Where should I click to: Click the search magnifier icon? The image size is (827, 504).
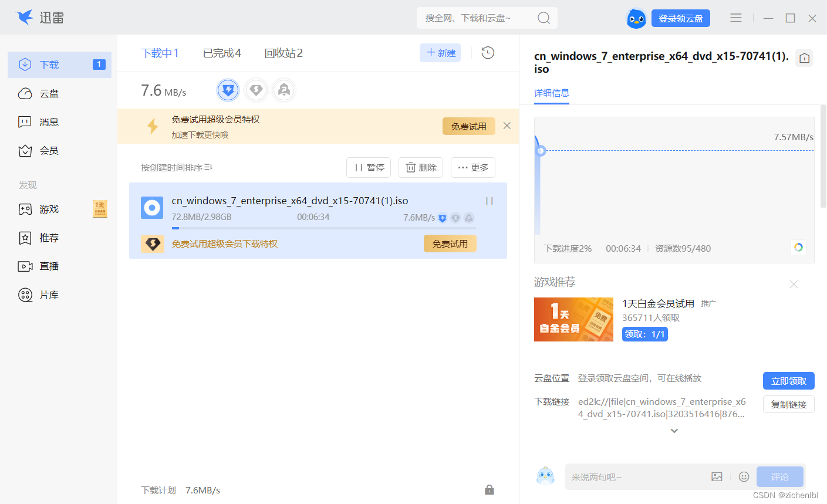(544, 18)
